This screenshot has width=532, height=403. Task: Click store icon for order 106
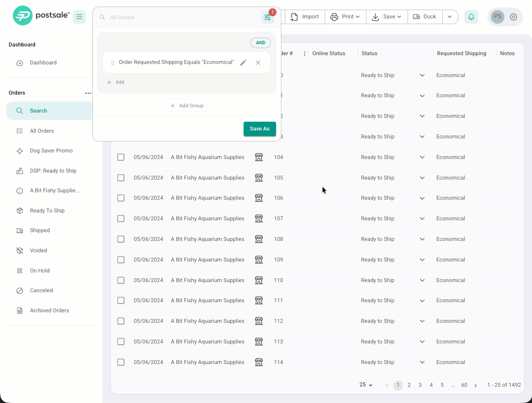[x=259, y=198]
